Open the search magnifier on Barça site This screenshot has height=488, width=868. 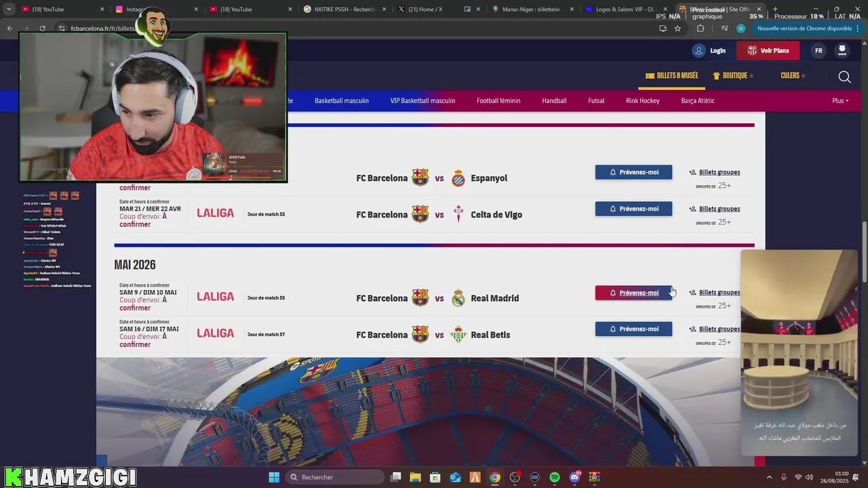pyautogui.click(x=844, y=77)
